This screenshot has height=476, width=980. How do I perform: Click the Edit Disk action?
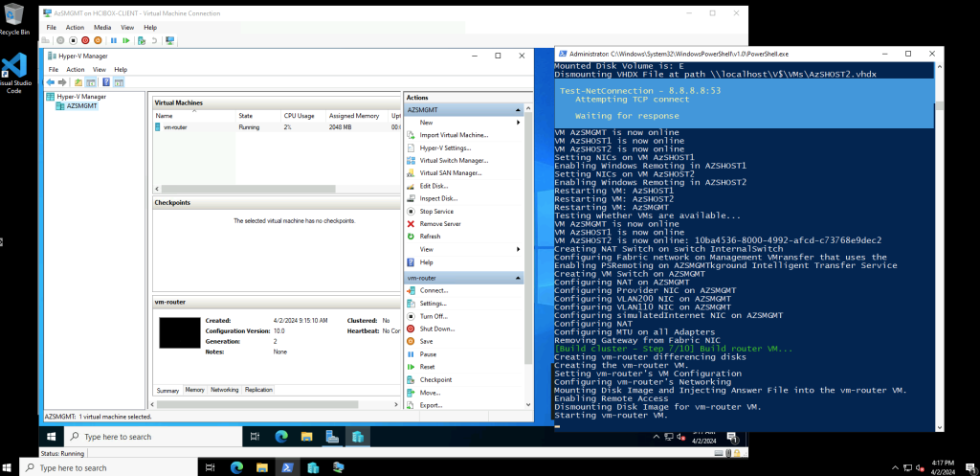coord(434,186)
